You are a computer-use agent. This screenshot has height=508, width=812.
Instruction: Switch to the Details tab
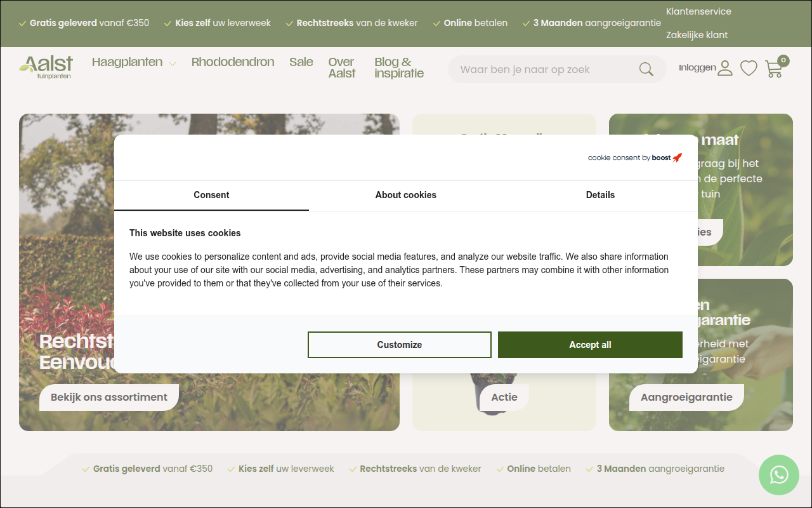click(600, 196)
